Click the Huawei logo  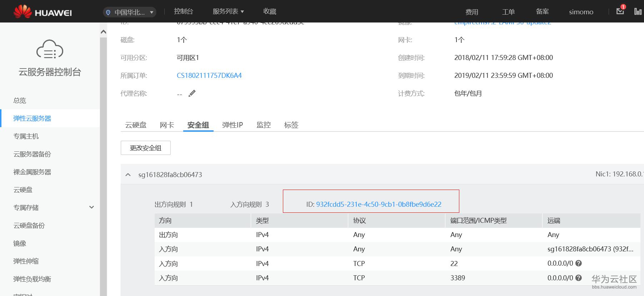coord(43,11)
